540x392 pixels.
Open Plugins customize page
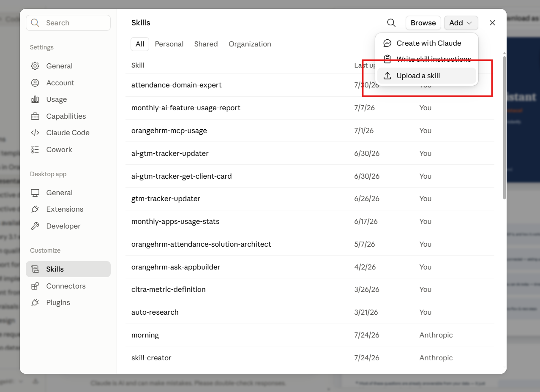68,302
